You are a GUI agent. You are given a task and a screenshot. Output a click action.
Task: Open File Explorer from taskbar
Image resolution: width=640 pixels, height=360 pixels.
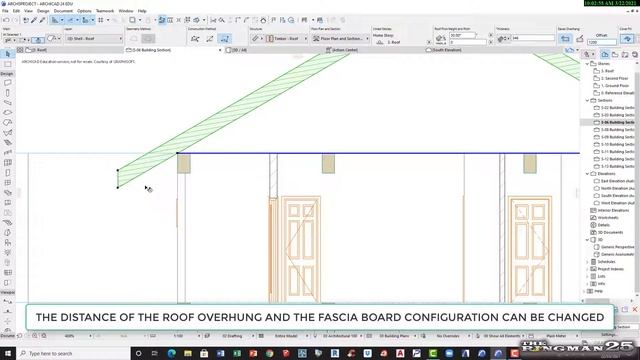coord(188,353)
